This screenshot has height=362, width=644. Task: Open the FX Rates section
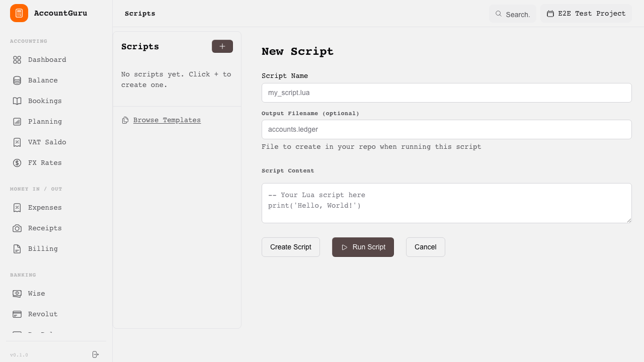pyautogui.click(x=45, y=162)
